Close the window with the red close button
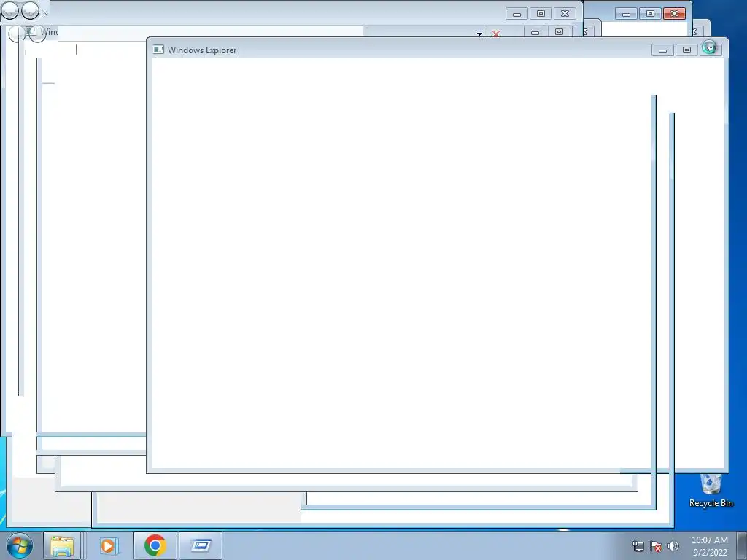The image size is (747, 560). (x=675, y=13)
